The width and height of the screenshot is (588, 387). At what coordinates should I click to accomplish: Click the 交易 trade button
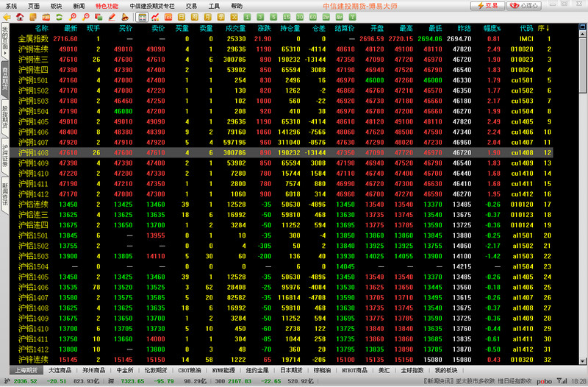(488, 5)
